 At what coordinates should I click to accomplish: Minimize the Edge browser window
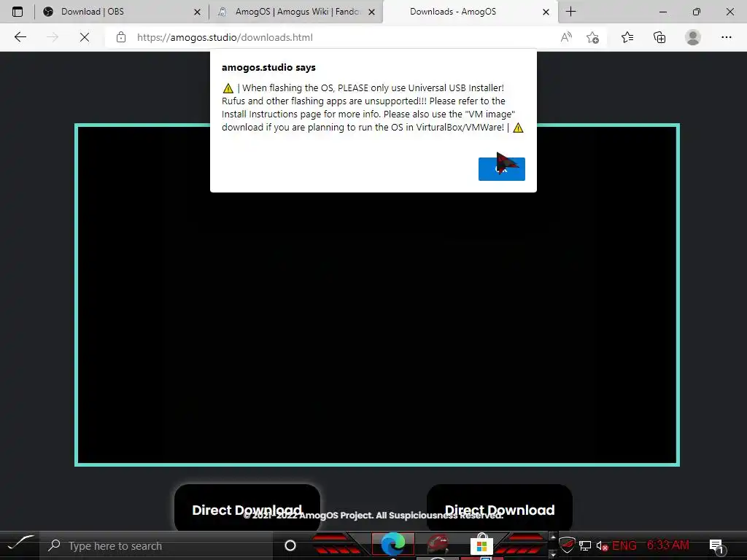tap(662, 12)
